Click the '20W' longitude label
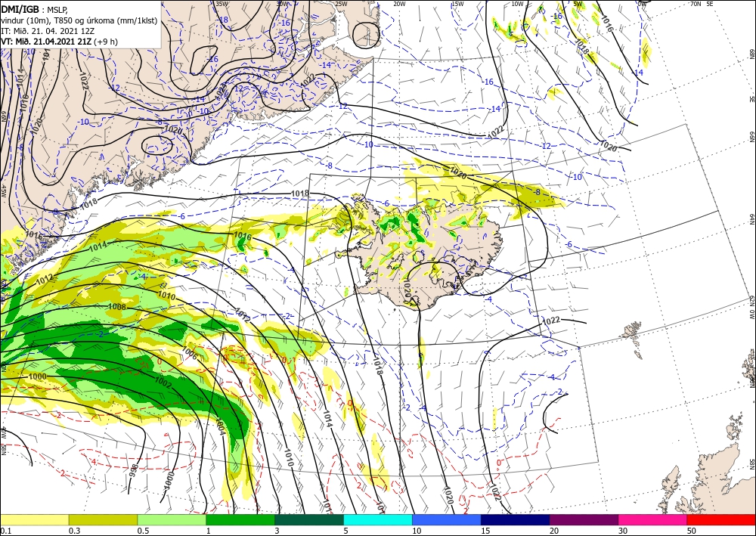The image size is (756, 536). pos(399,4)
